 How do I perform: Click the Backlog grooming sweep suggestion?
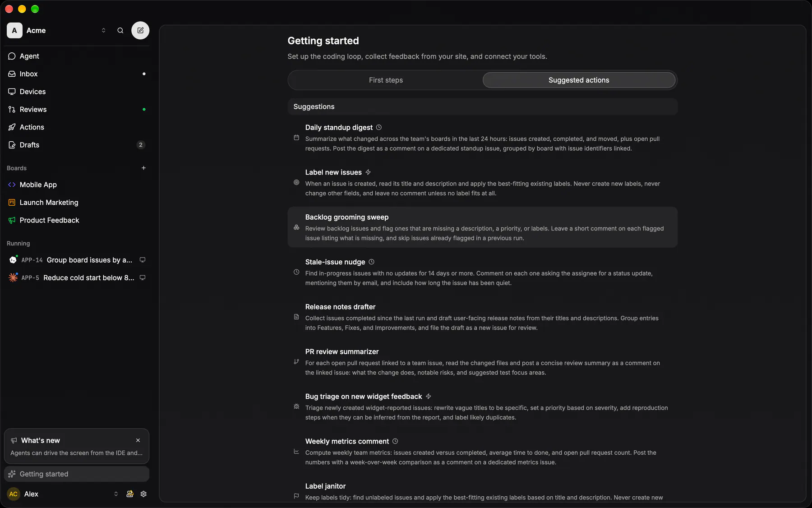coord(483,227)
